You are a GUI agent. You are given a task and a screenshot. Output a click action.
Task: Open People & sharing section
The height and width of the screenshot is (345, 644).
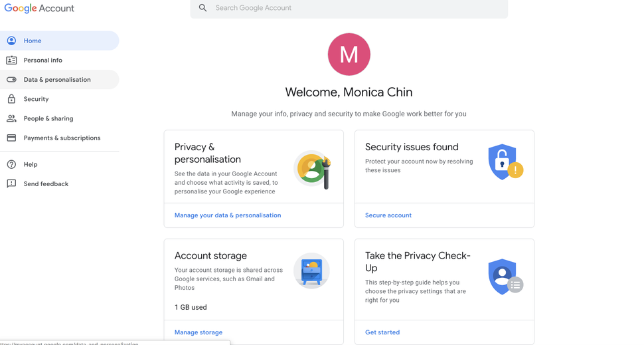[60, 118]
